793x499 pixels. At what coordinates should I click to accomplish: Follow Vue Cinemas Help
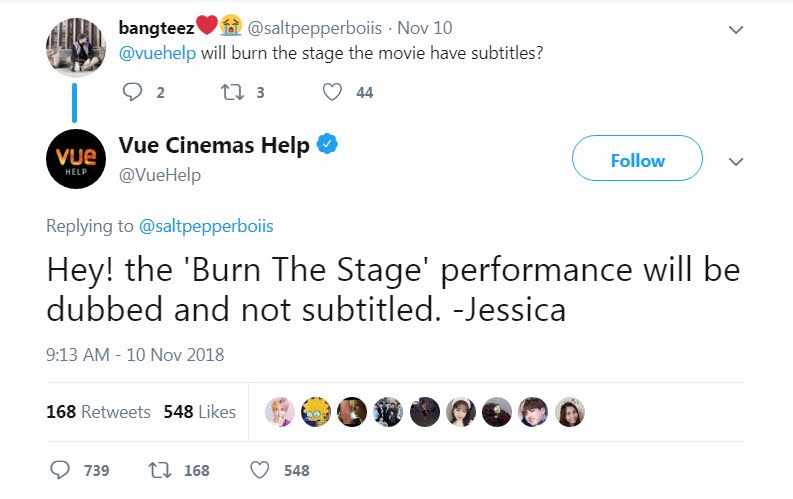coord(637,159)
